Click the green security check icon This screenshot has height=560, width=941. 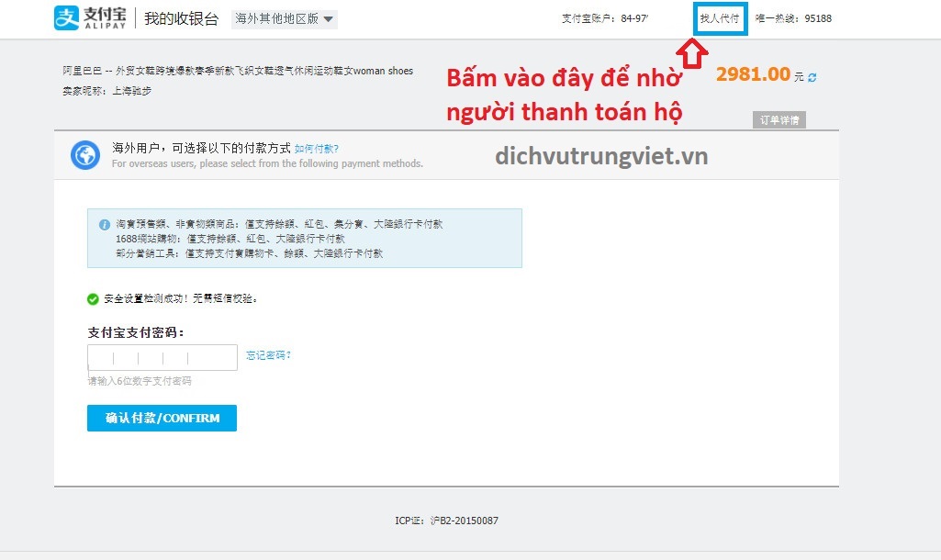pos(93,299)
